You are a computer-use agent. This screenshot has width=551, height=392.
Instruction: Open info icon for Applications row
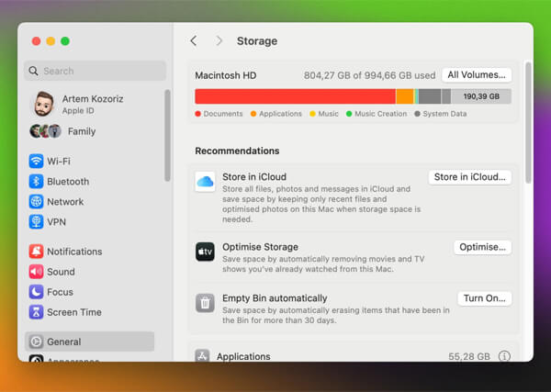tap(504, 356)
